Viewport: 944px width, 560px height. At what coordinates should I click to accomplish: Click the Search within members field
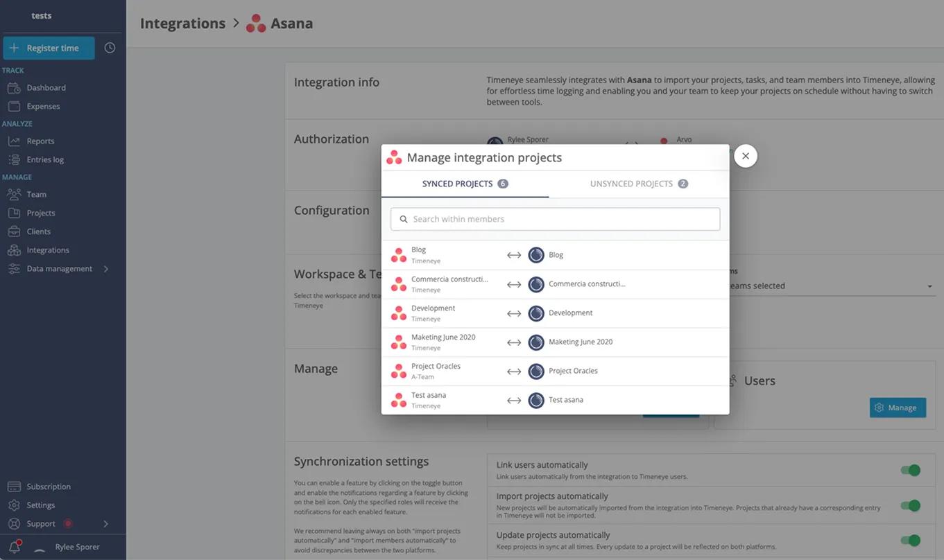[x=555, y=219]
